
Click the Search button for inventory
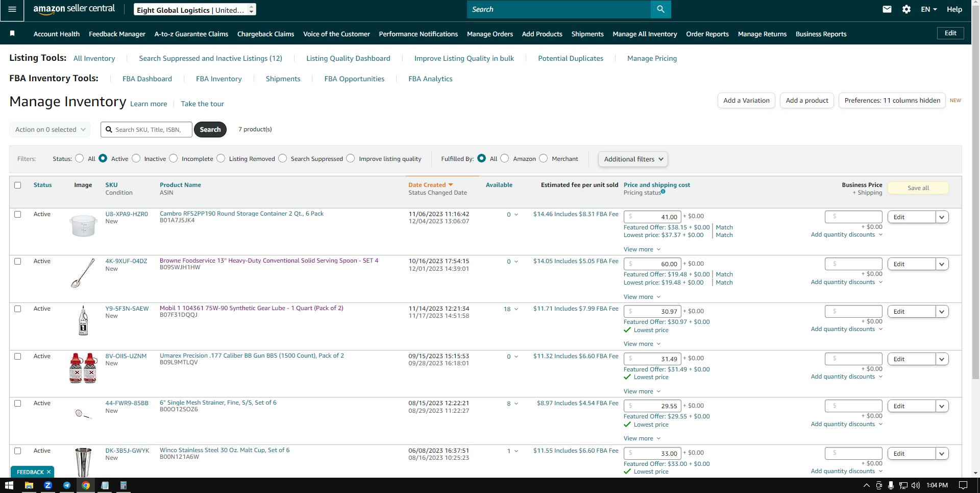[210, 129]
